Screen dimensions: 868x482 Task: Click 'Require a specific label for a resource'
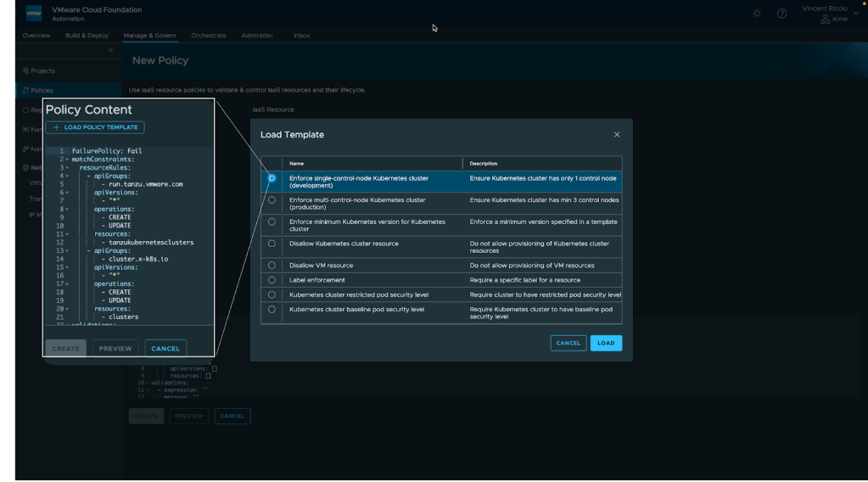(524, 280)
